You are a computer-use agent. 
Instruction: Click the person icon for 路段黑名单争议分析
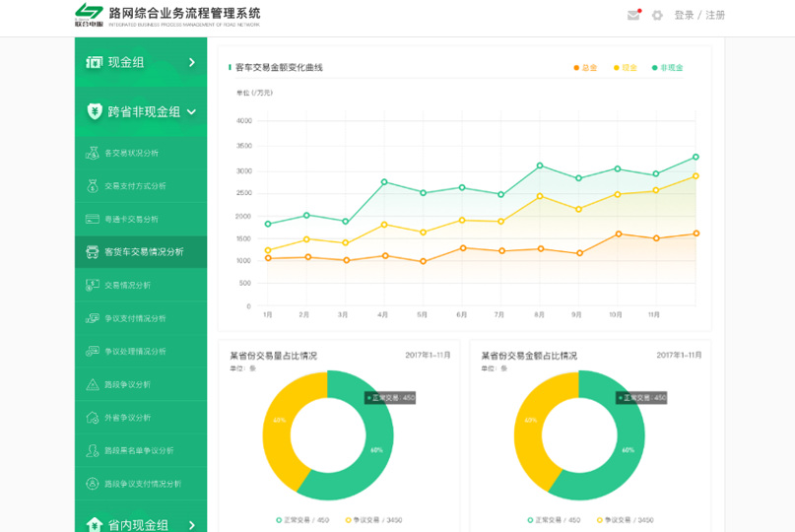coord(93,450)
